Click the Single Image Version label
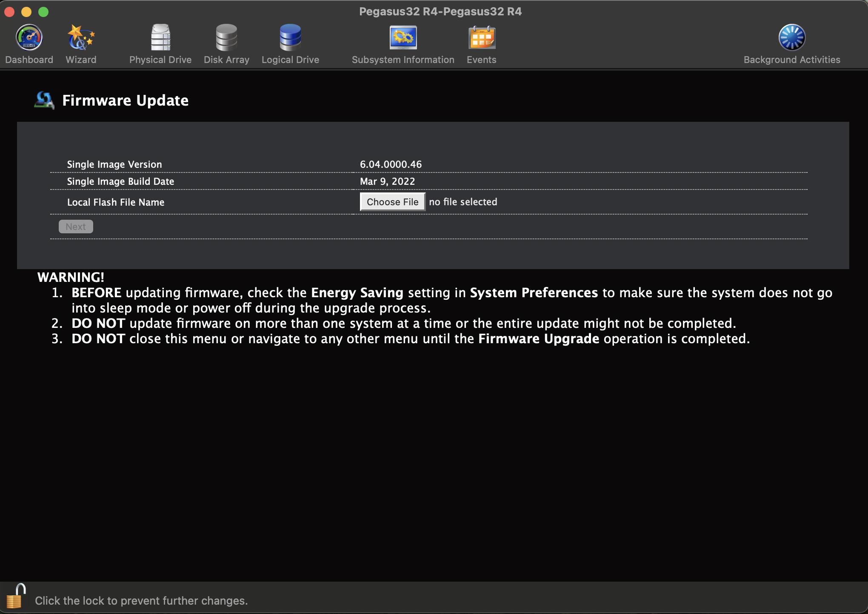Screen dimensions: 868x614 click(114, 164)
